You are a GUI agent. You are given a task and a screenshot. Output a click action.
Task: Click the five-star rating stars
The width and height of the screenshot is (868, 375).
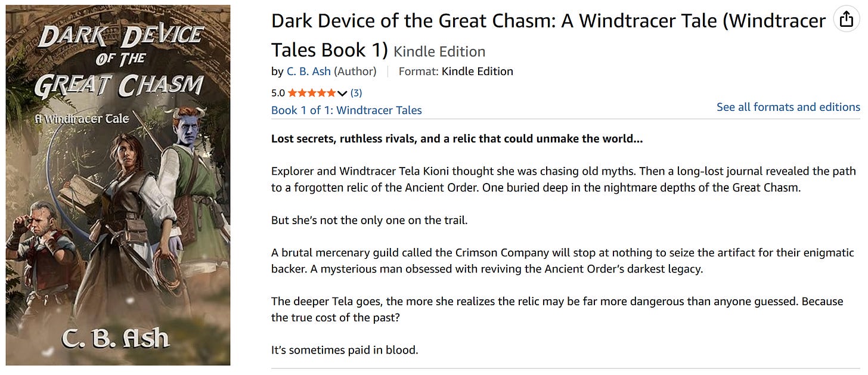313,92
